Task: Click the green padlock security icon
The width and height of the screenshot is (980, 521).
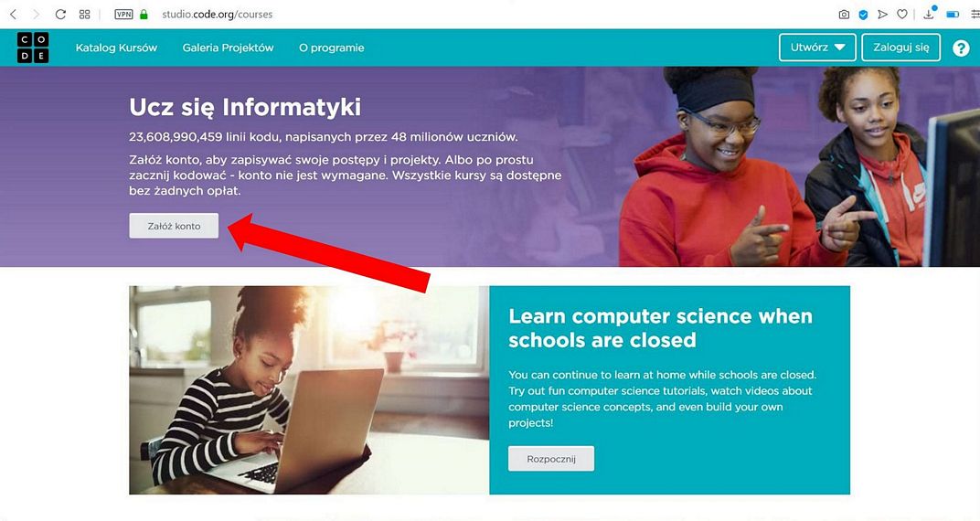Action: (x=144, y=14)
